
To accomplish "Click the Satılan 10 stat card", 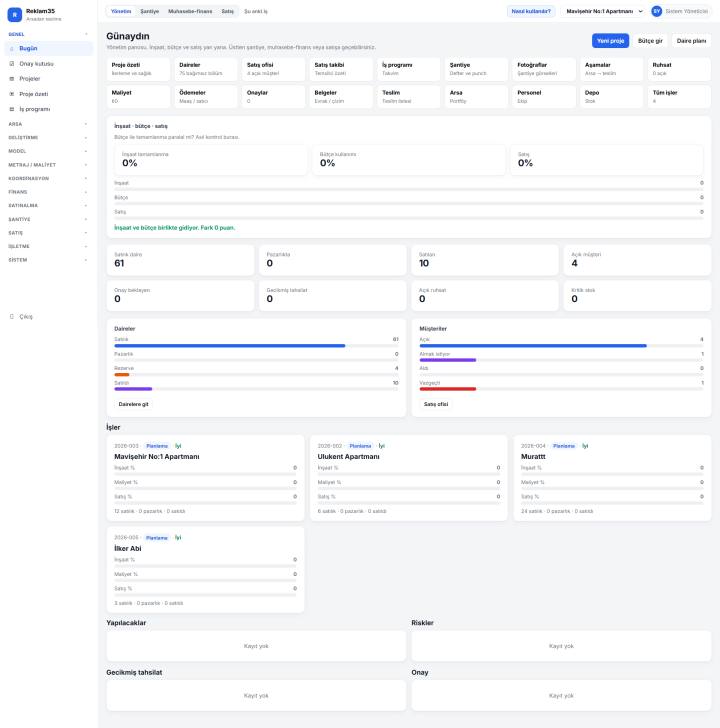I will coord(485,260).
